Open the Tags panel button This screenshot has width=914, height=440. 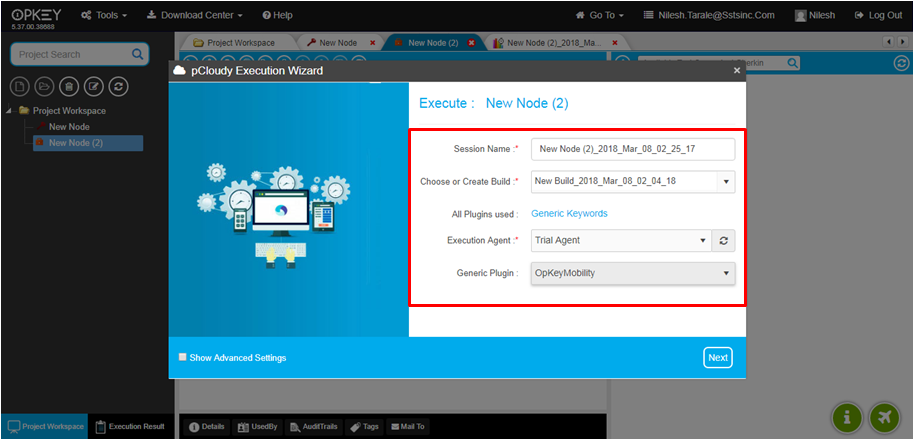coord(364,427)
